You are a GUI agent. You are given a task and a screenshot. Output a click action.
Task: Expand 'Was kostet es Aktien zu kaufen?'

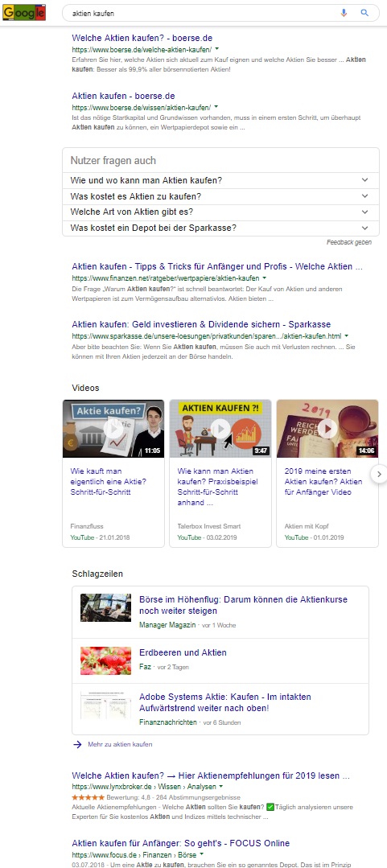tap(220, 196)
